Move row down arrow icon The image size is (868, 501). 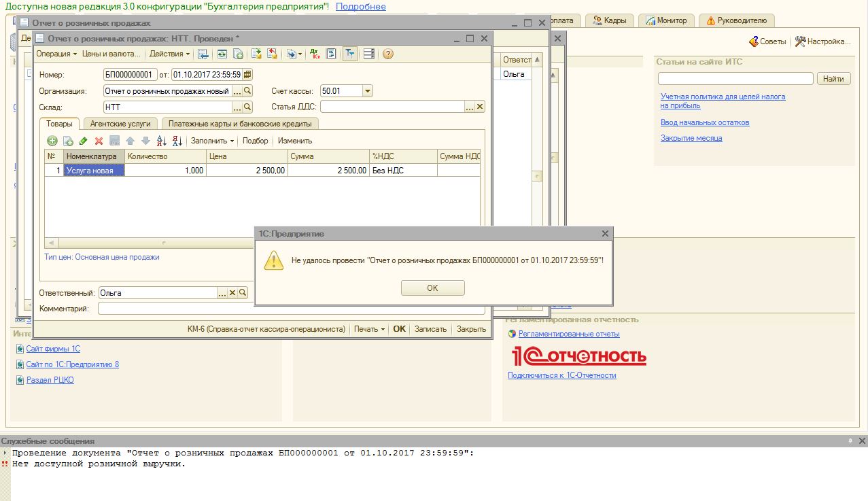pos(145,141)
